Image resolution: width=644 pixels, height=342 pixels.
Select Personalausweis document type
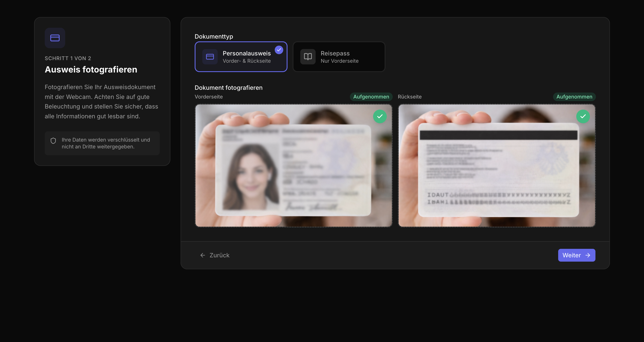(x=246, y=57)
